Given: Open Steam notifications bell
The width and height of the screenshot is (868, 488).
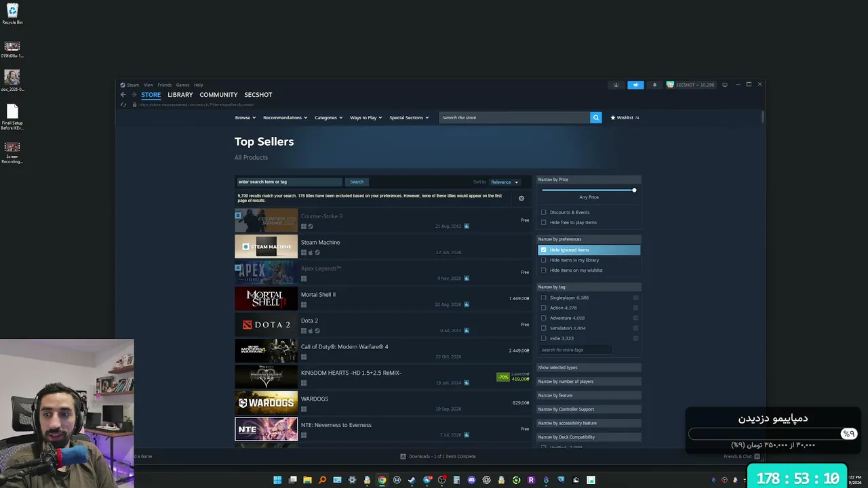Looking at the screenshot, I should pos(654,85).
